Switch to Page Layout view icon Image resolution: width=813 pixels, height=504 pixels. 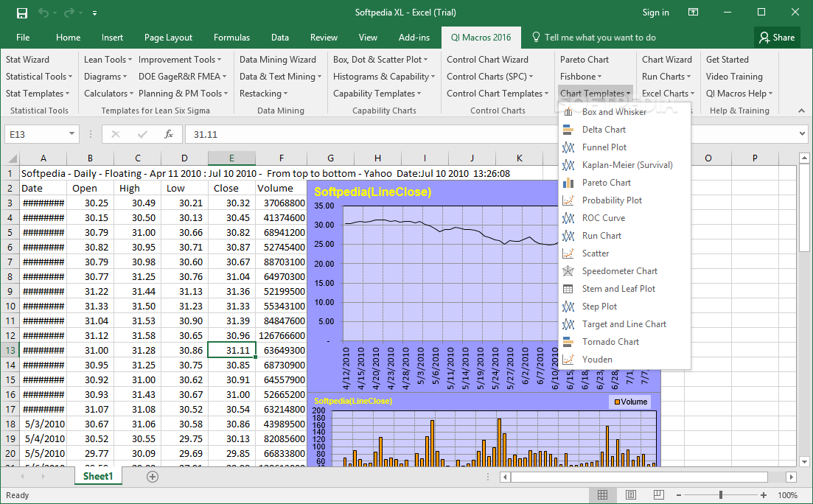tap(630, 495)
